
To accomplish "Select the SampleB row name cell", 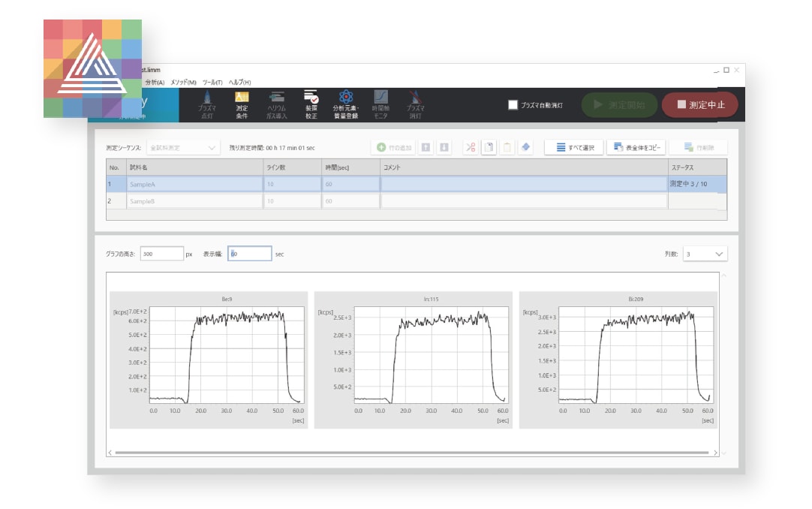I will click(194, 201).
